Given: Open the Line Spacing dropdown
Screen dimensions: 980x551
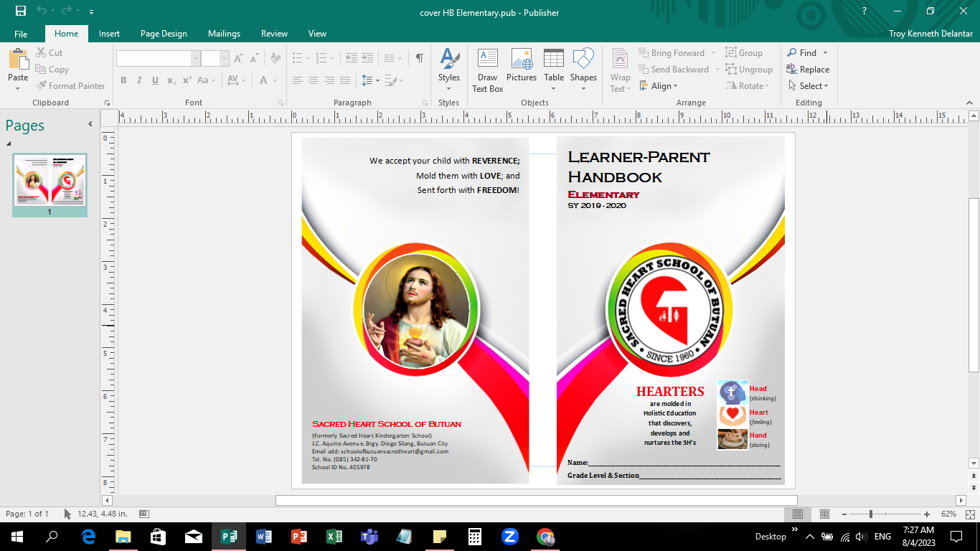Looking at the screenshot, I should 371,80.
